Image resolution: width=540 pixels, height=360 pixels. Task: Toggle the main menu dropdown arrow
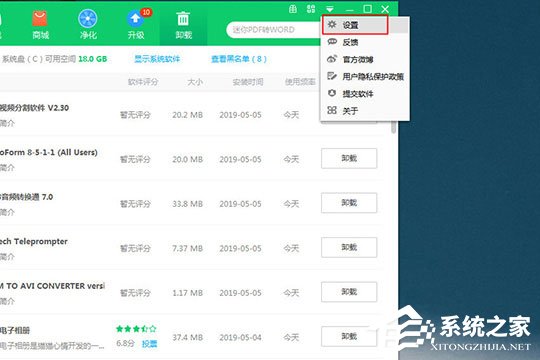[x=330, y=9]
